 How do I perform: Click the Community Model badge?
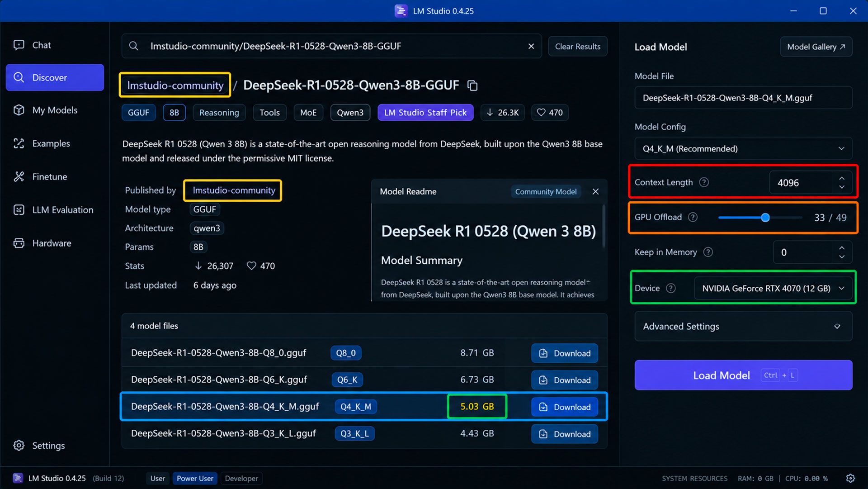click(546, 192)
